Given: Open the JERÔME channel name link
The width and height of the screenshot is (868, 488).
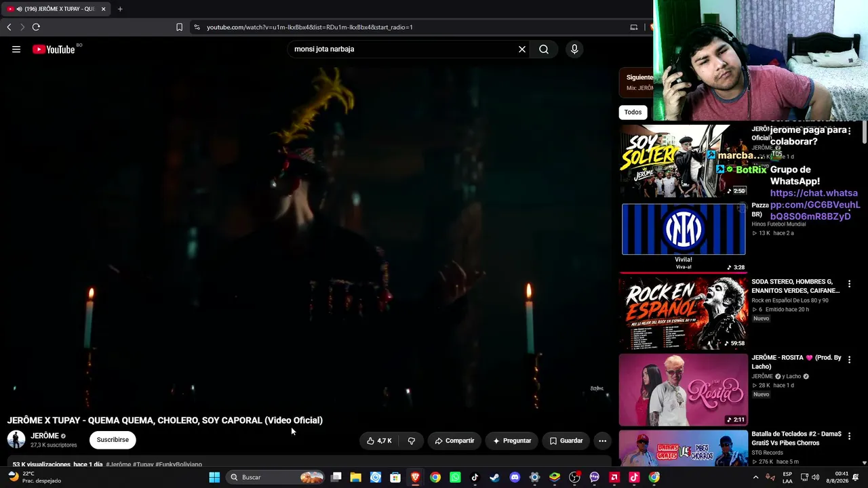Looking at the screenshot, I should pos(45,436).
